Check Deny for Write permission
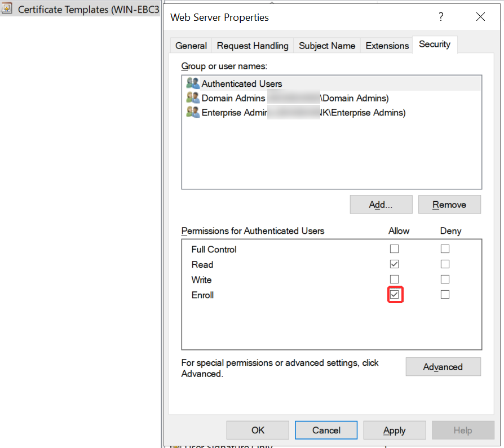Screen dimensions: 504x448 [445, 279]
